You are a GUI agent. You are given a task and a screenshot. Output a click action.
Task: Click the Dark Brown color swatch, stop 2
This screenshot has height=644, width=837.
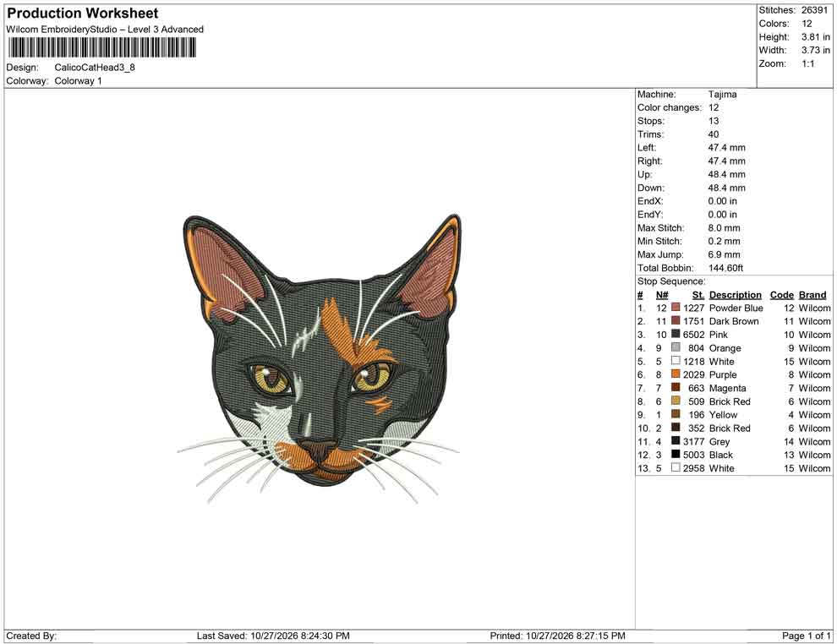(x=676, y=321)
